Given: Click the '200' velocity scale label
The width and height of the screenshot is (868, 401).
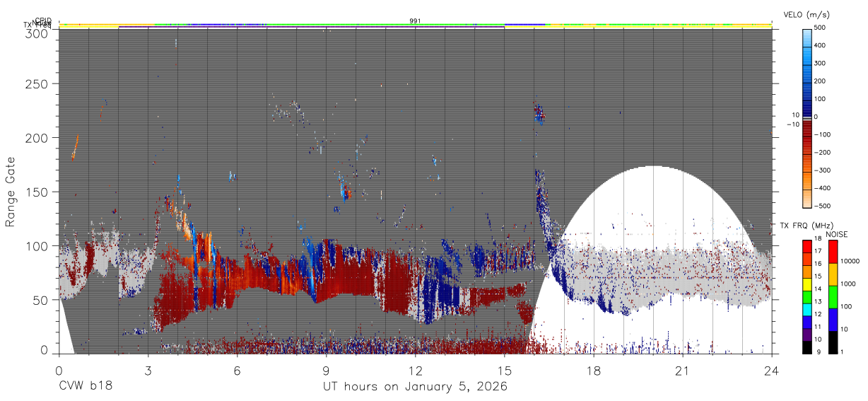Looking at the screenshot, I should click(x=820, y=81).
